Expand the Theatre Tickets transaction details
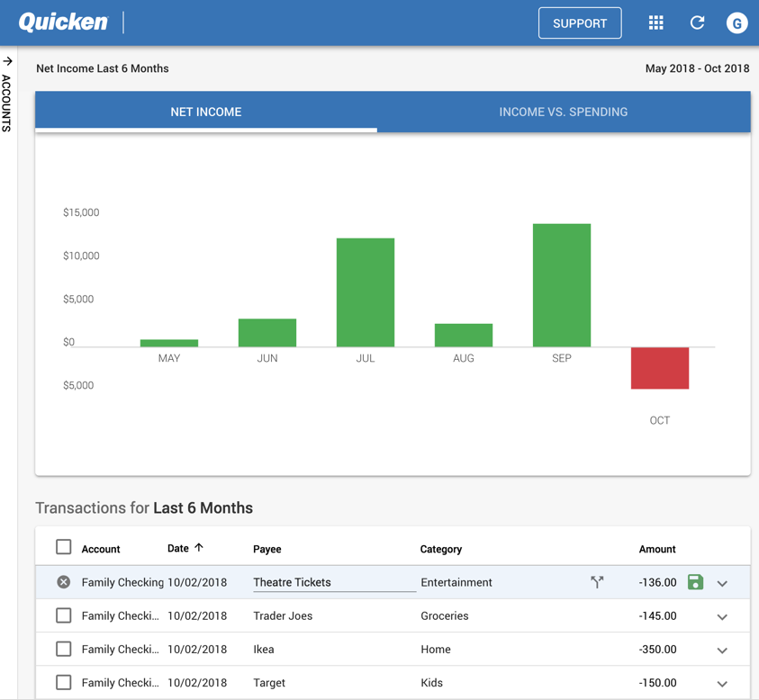This screenshot has height=700, width=759. [722, 583]
